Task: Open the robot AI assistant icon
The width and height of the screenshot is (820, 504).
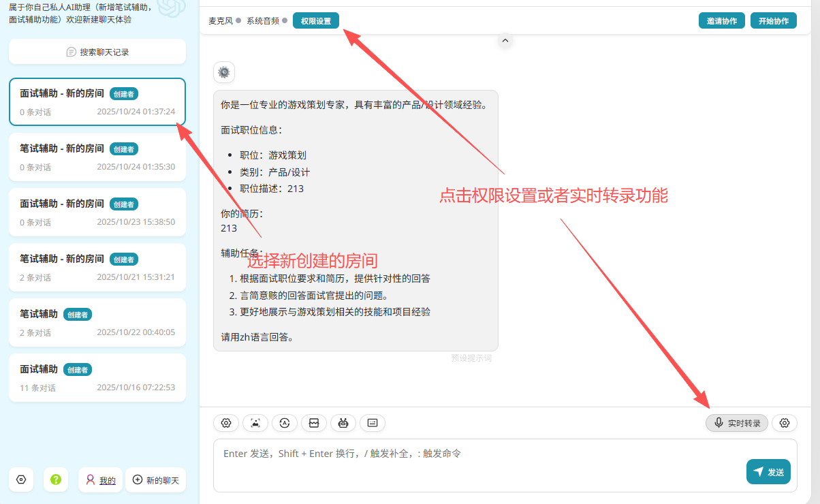Action: (x=343, y=423)
